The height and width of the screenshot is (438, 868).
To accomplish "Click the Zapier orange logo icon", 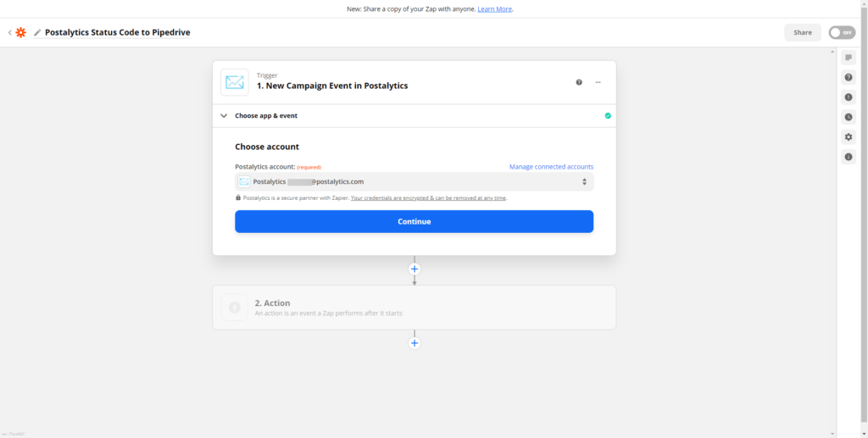I will [x=21, y=33].
